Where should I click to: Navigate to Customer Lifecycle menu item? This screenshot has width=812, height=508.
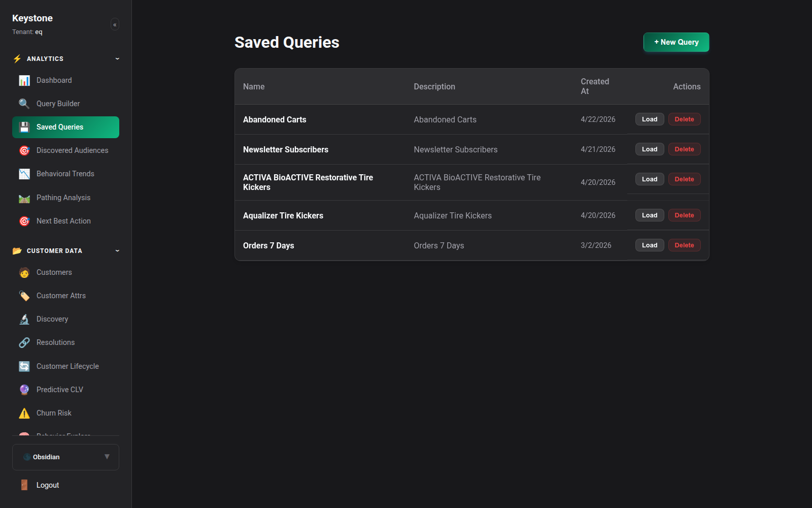pyautogui.click(x=65, y=366)
